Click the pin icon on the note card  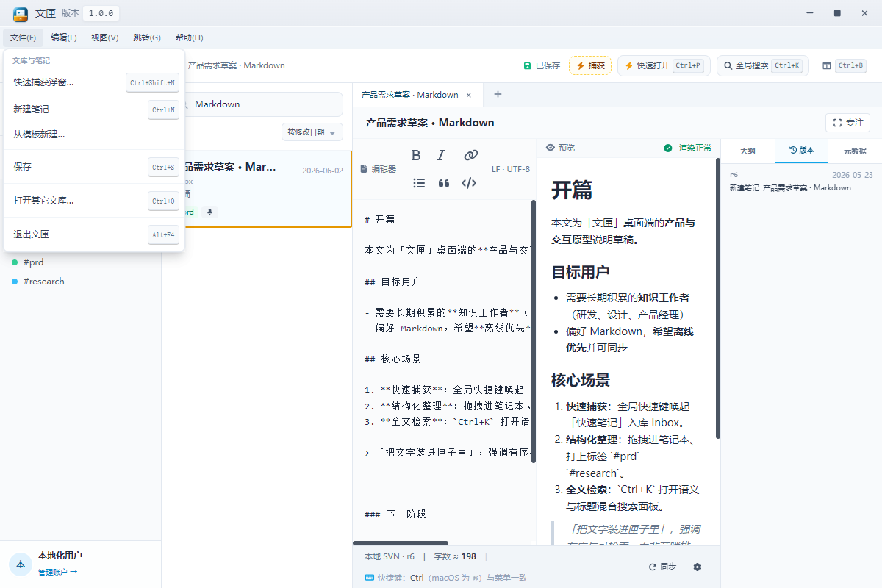coord(209,212)
